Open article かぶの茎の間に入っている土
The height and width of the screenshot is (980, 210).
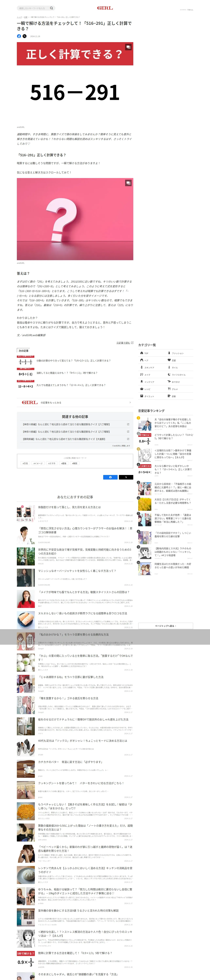(75, 662)
